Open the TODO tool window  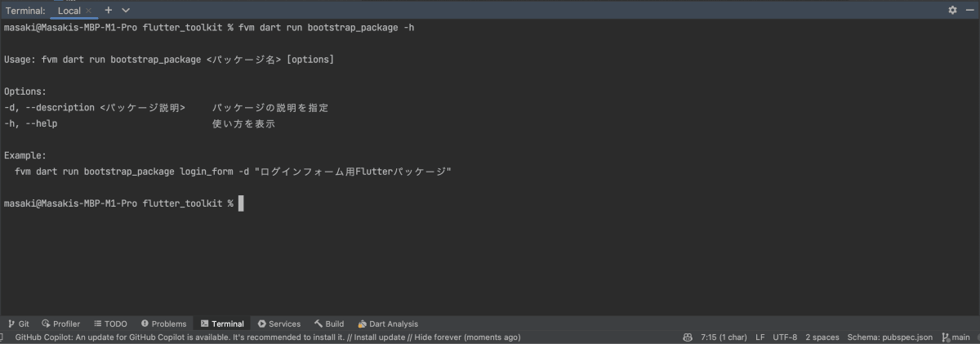pyautogui.click(x=110, y=324)
